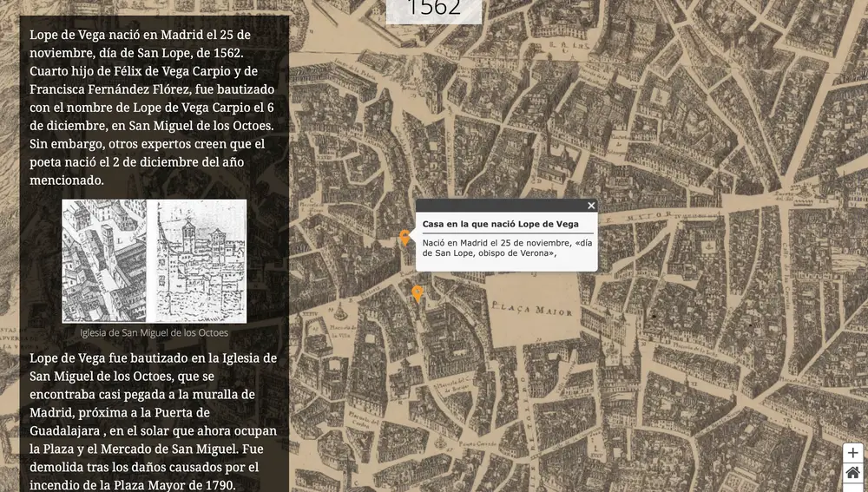Click the caption Iglesia de San Miguel de los Octoes
The image size is (868, 492).
(154, 332)
